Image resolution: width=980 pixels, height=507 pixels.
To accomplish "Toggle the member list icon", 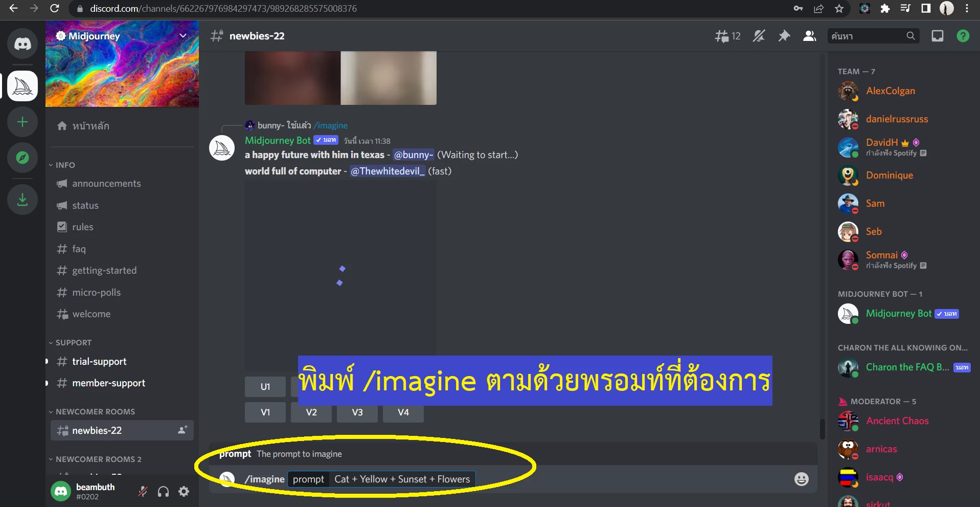I will [x=809, y=36].
